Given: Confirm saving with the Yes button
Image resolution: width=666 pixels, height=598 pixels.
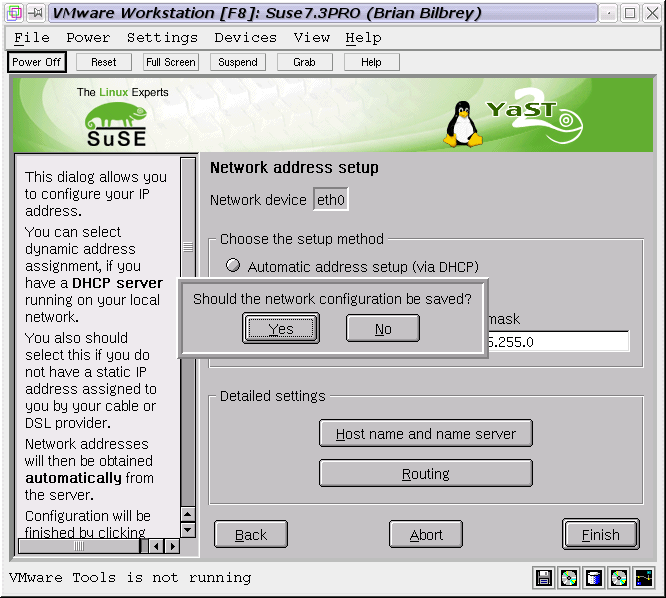Looking at the screenshot, I should [281, 328].
